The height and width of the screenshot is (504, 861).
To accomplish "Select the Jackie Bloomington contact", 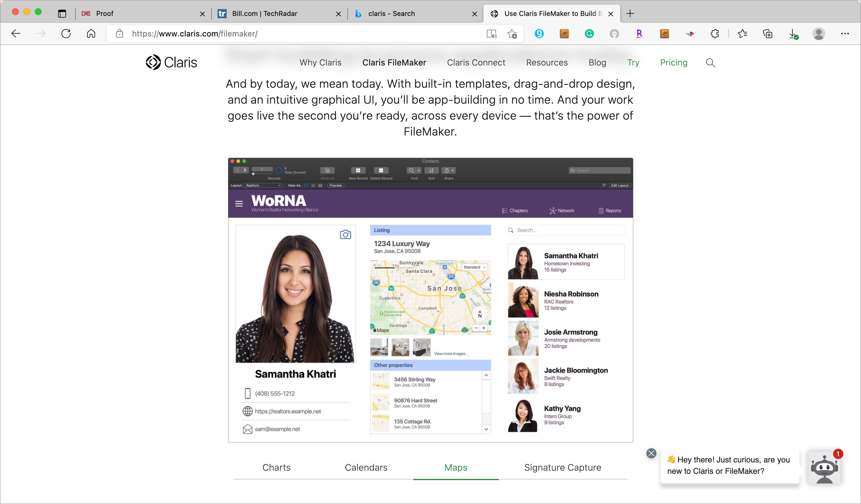I will click(x=566, y=376).
